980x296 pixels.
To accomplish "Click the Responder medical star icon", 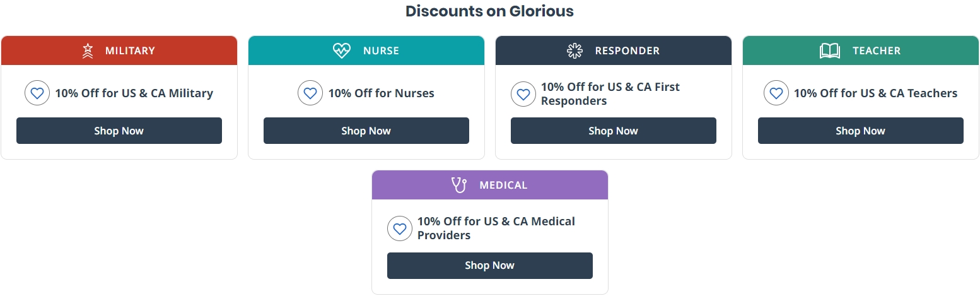I will 575,50.
